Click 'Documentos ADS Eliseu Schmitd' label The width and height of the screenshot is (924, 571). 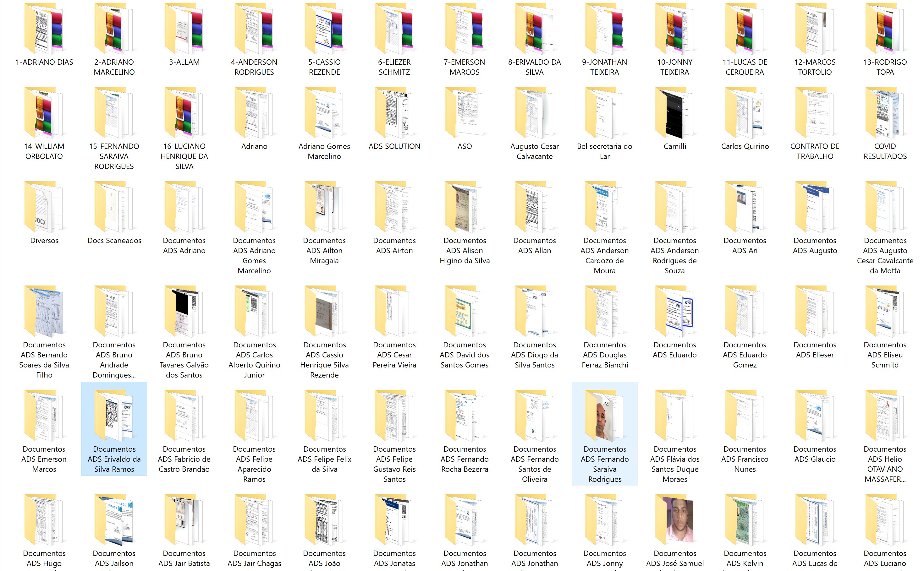point(885,355)
